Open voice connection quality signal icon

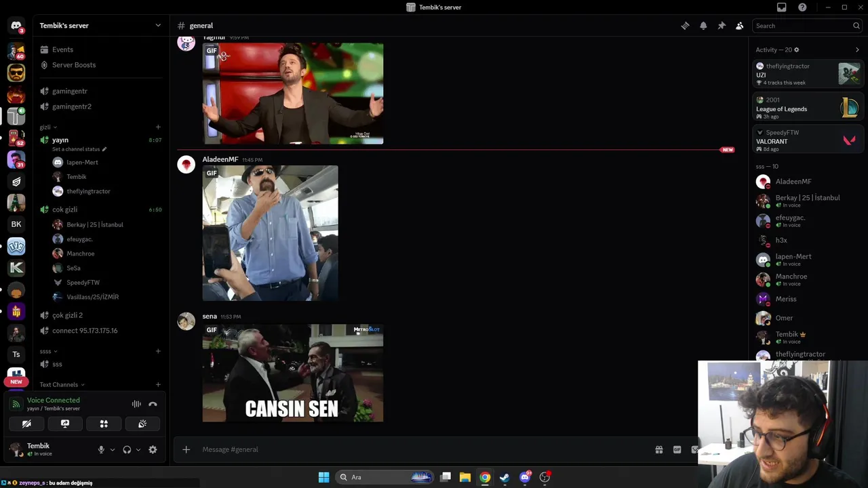click(16, 404)
